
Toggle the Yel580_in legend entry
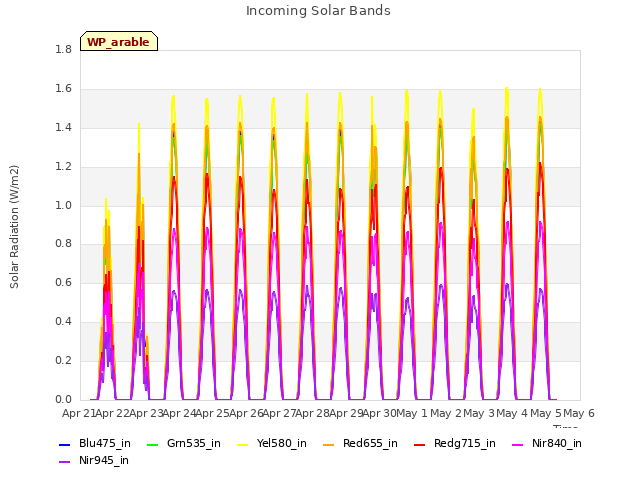[272, 443]
